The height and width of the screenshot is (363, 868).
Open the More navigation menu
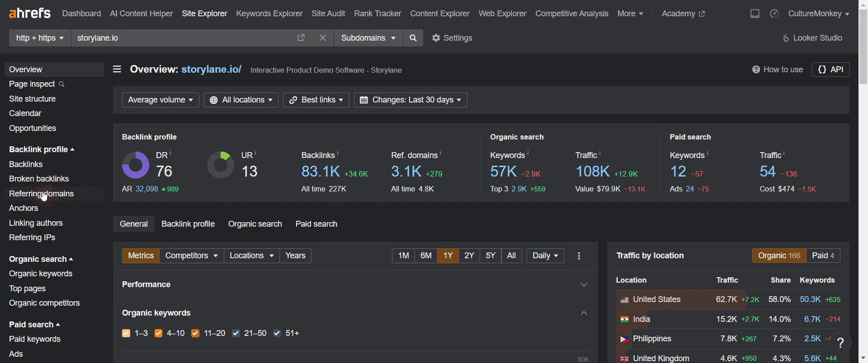[630, 14]
